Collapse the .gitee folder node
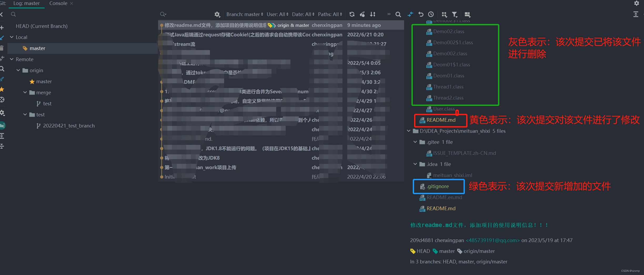Viewport: 644px width, 275px height. tap(415, 142)
